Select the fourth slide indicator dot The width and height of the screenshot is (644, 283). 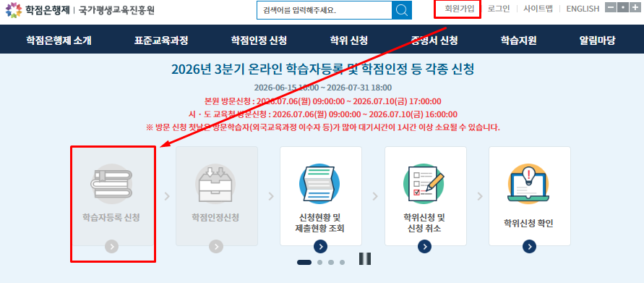(342, 262)
